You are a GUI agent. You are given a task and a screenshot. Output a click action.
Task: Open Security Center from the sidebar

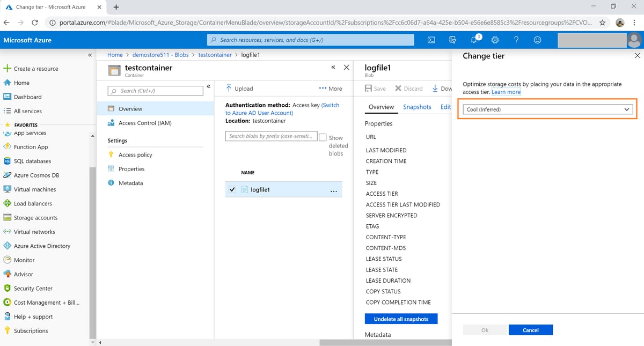(33, 288)
